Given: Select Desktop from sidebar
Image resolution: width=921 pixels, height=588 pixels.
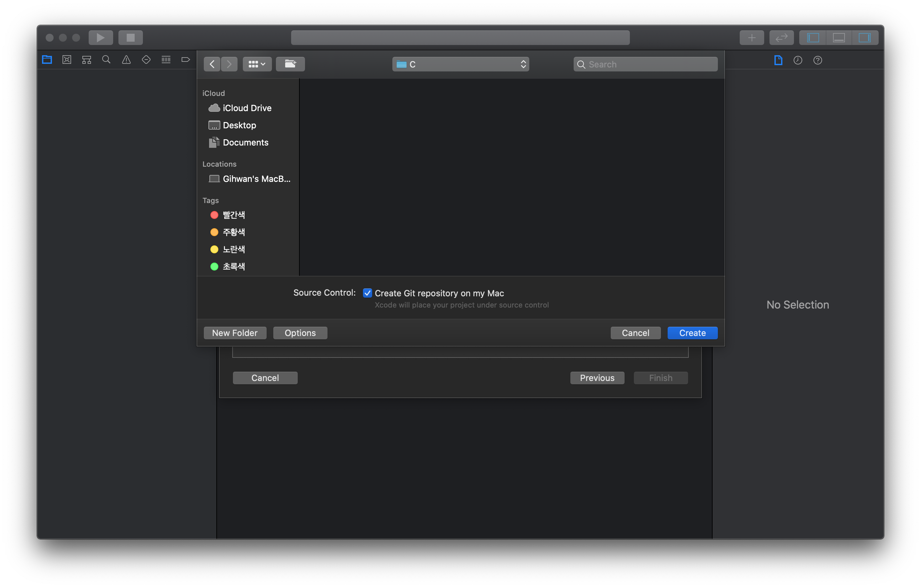Looking at the screenshot, I should pos(239,124).
